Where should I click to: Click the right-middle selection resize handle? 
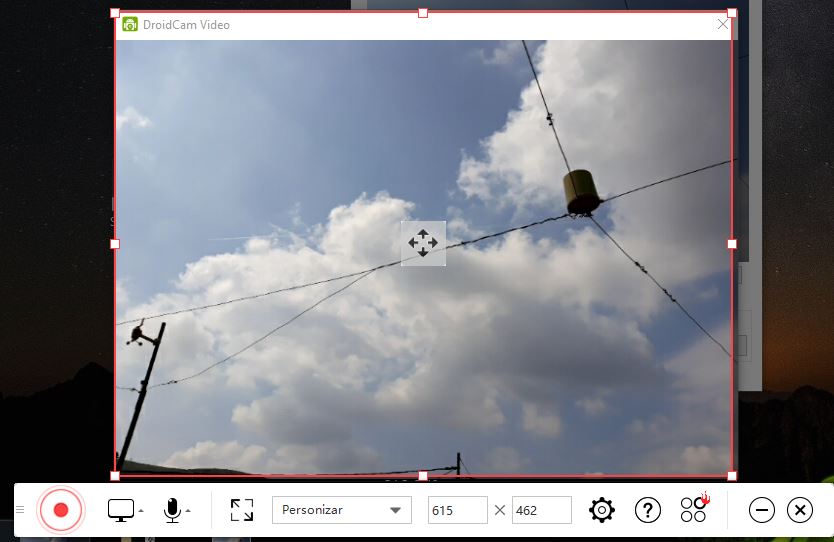click(731, 243)
